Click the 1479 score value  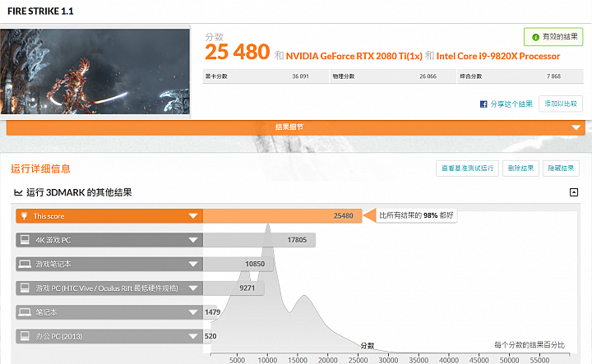click(212, 312)
